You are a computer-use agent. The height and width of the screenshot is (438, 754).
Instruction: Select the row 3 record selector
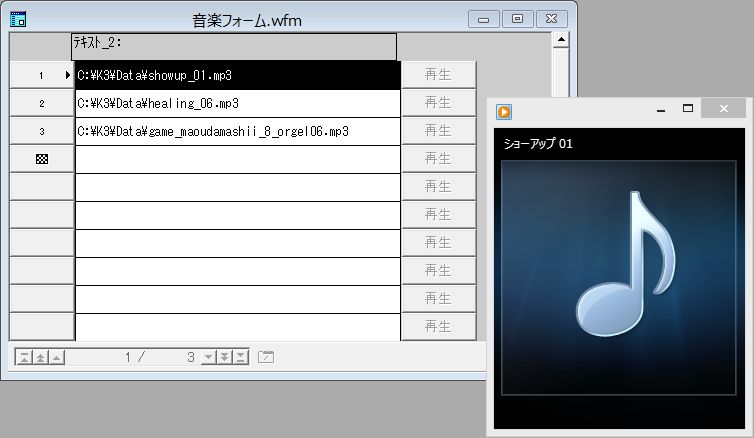coord(41,131)
